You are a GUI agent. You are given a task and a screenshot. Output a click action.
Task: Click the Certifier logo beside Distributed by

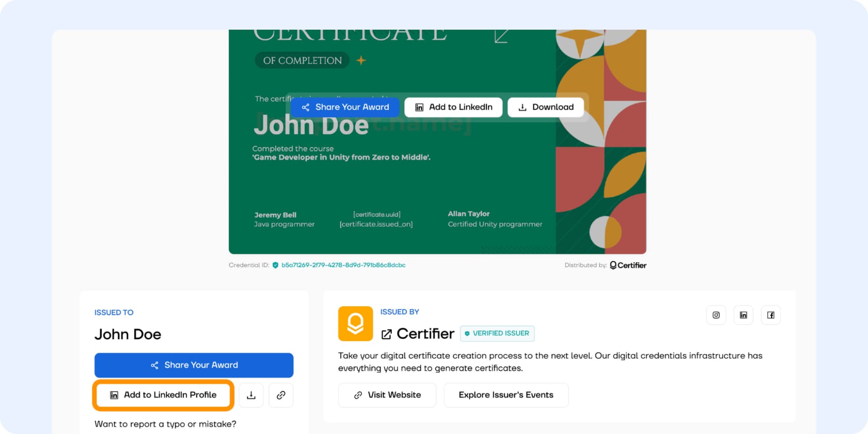point(628,265)
